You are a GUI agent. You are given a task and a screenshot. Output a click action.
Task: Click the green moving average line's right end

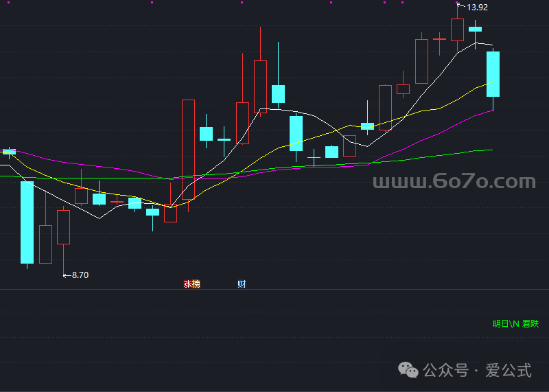[491, 150]
